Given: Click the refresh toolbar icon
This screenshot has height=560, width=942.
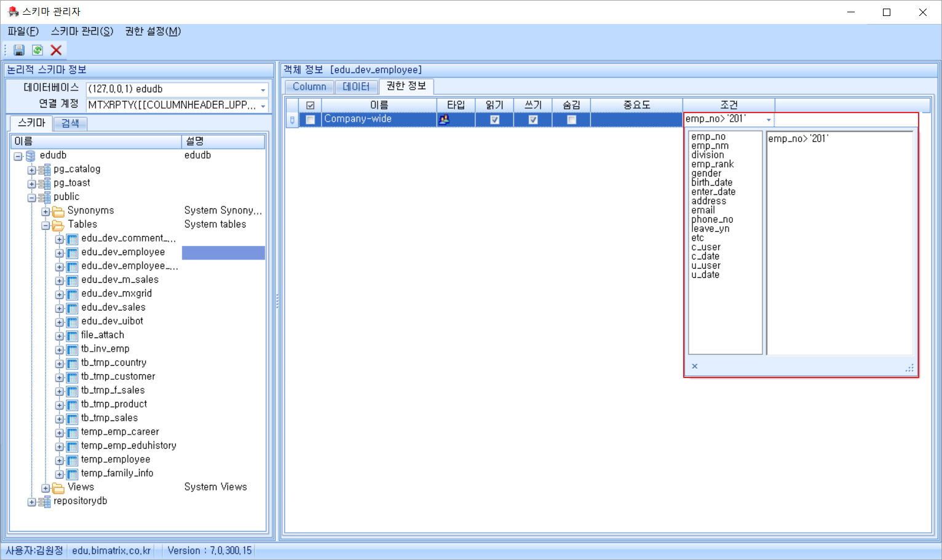Looking at the screenshot, I should (x=38, y=50).
